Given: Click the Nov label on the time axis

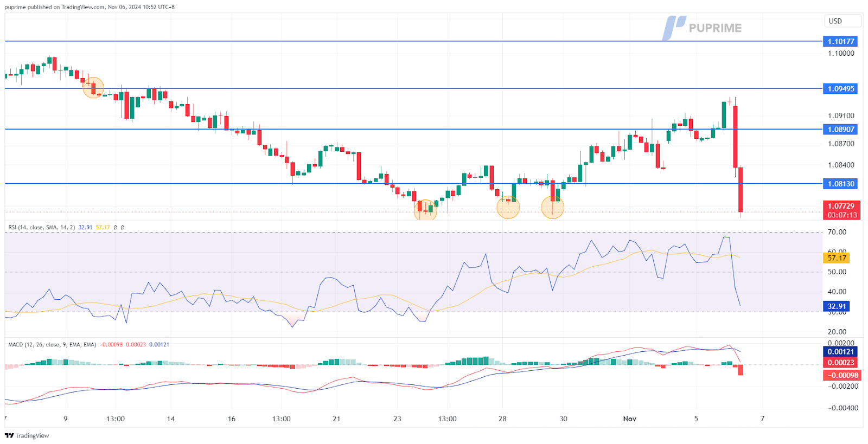Looking at the screenshot, I should 630,419.
